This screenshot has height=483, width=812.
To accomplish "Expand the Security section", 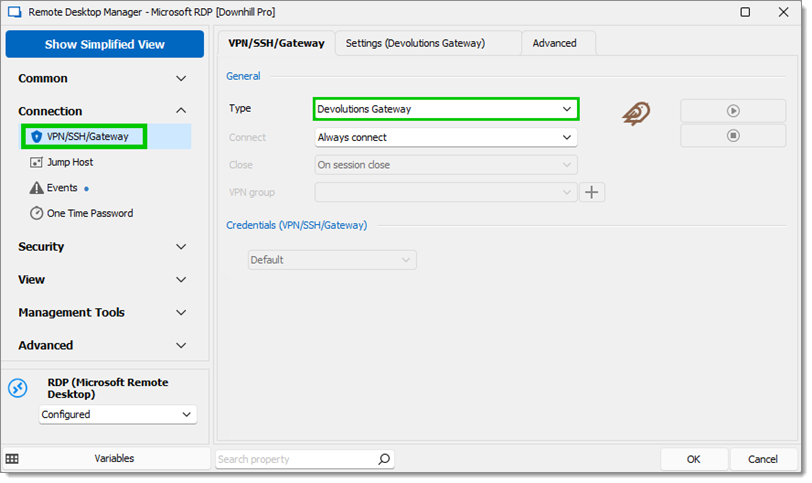I will pyautogui.click(x=102, y=246).
